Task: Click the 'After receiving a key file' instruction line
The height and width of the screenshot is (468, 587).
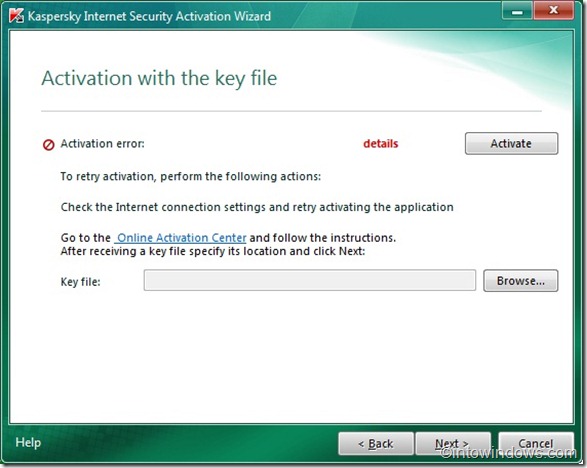Action: [x=213, y=251]
